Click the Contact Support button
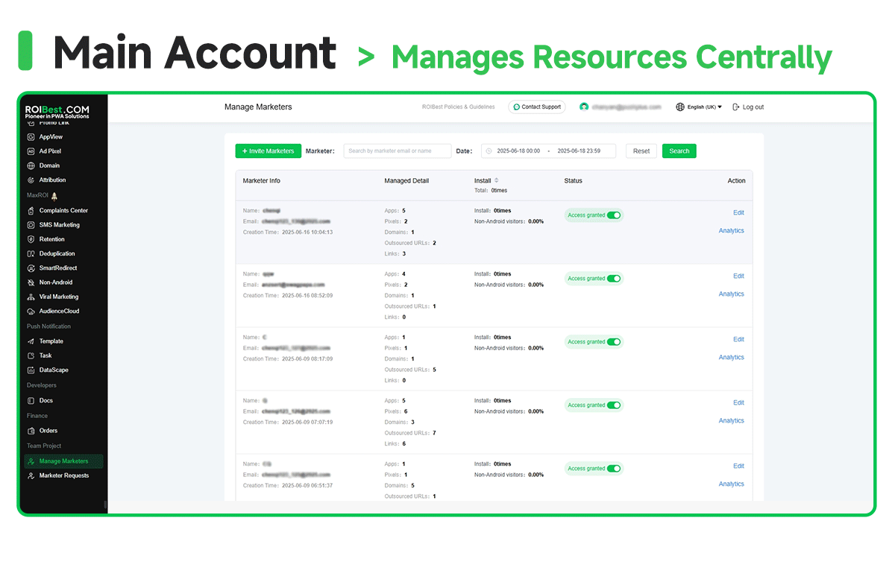 pyautogui.click(x=537, y=107)
